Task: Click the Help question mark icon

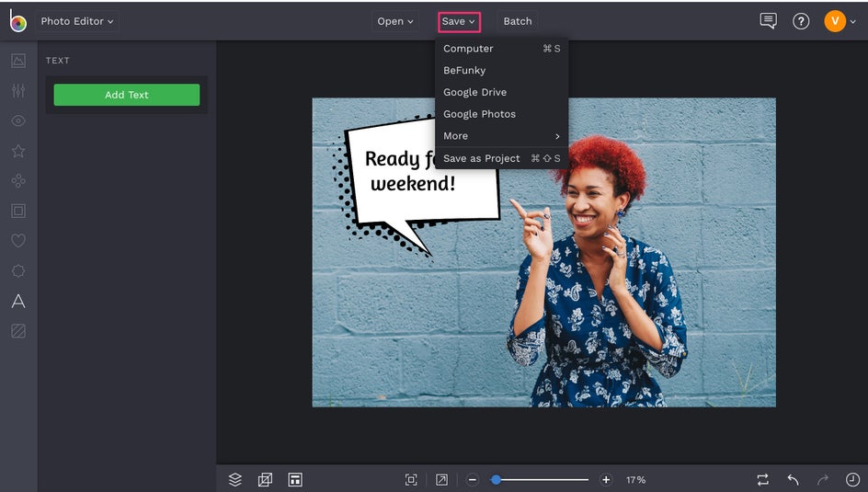Action: click(x=801, y=21)
